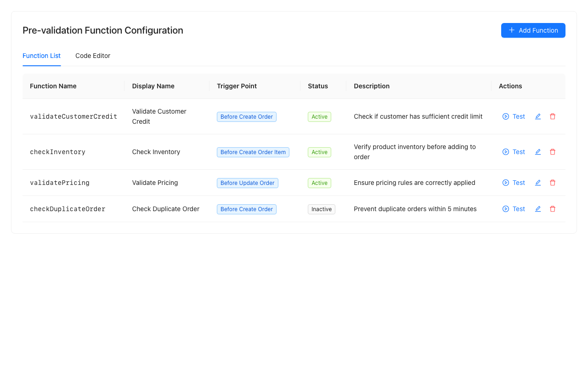Image resolution: width=588 pixels, height=368 pixels.
Task: Click the Before Create Order Item badge
Action: click(x=253, y=152)
